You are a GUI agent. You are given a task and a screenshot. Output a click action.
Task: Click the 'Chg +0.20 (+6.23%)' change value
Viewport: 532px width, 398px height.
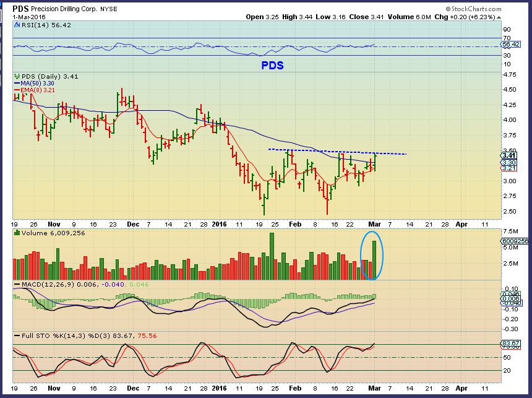[x=465, y=17]
